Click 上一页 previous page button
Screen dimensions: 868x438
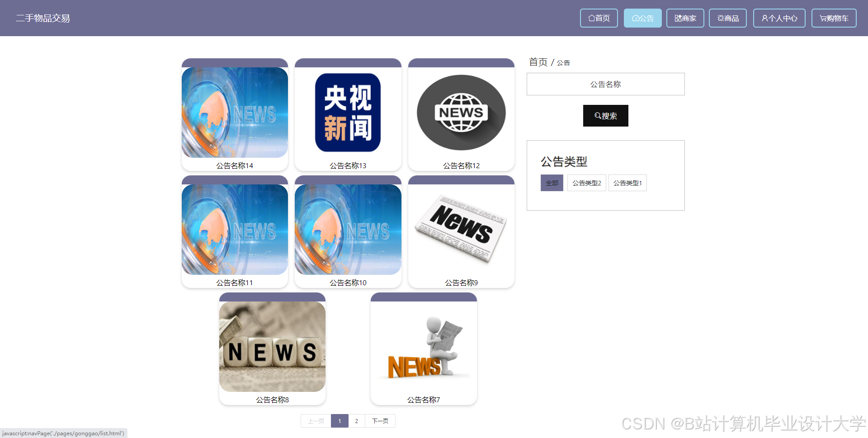(316, 421)
